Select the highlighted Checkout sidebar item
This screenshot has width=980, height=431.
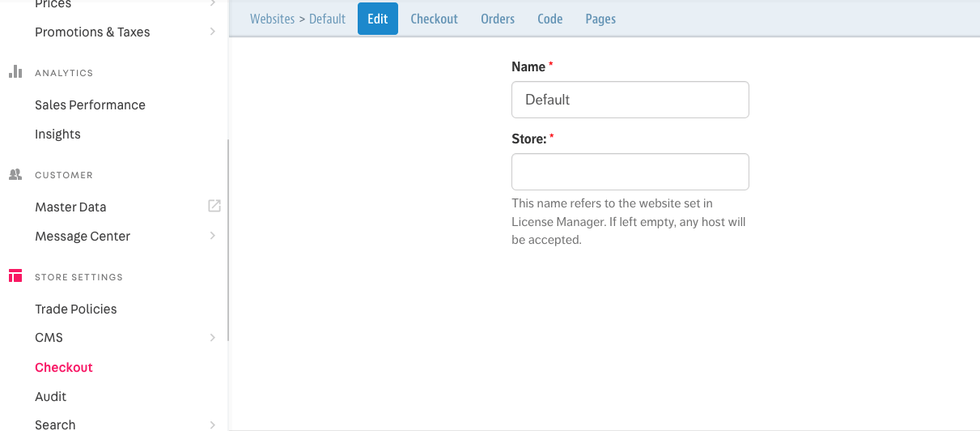(x=64, y=367)
